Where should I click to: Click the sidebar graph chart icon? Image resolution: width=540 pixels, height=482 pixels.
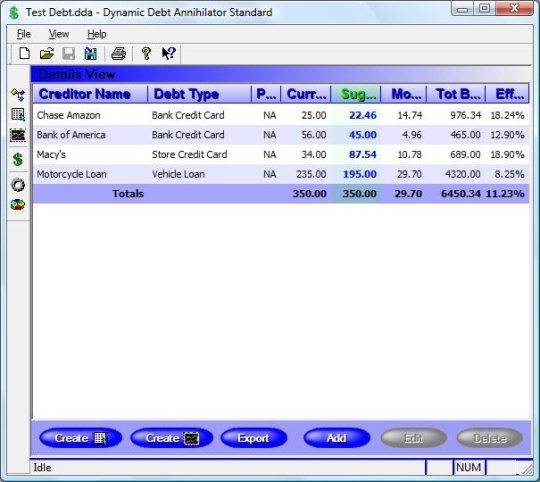[18, 135]
